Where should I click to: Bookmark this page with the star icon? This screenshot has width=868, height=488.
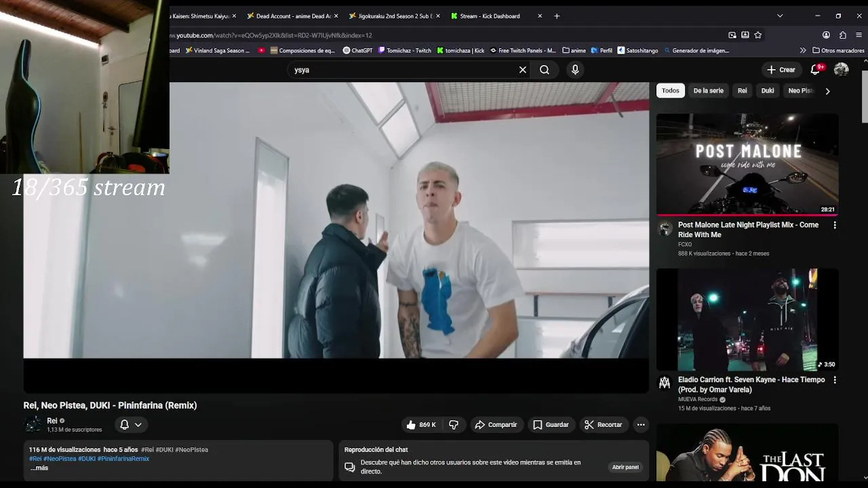(758, 35)
